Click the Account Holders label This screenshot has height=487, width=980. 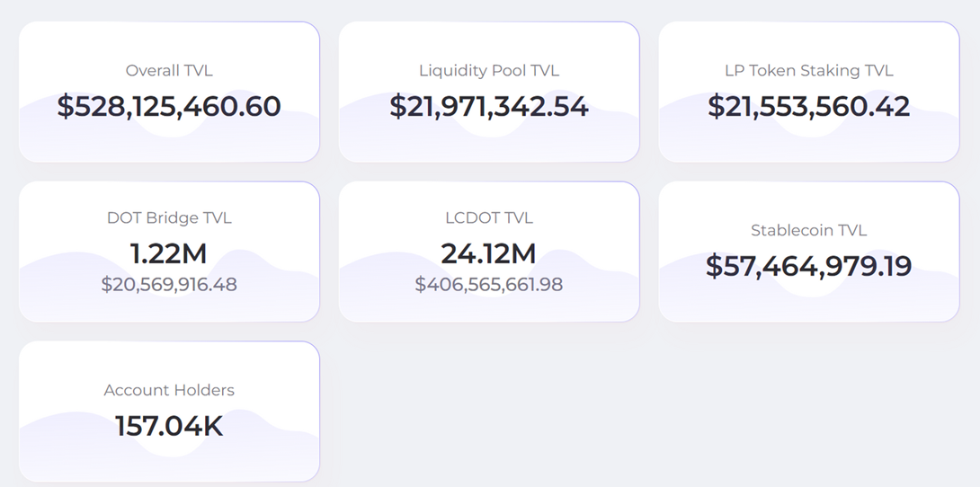169,390
